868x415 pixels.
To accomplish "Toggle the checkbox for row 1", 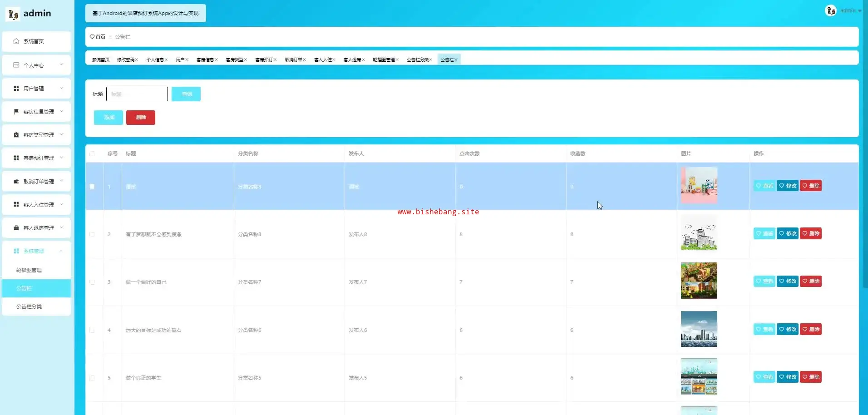I will point(92,187).
